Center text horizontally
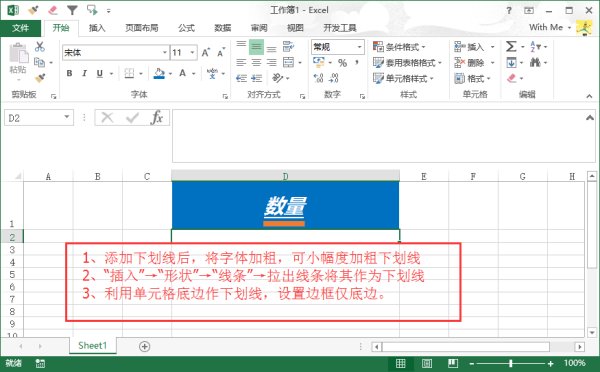Viewport: 600px width, 372px height. [256, 62]
